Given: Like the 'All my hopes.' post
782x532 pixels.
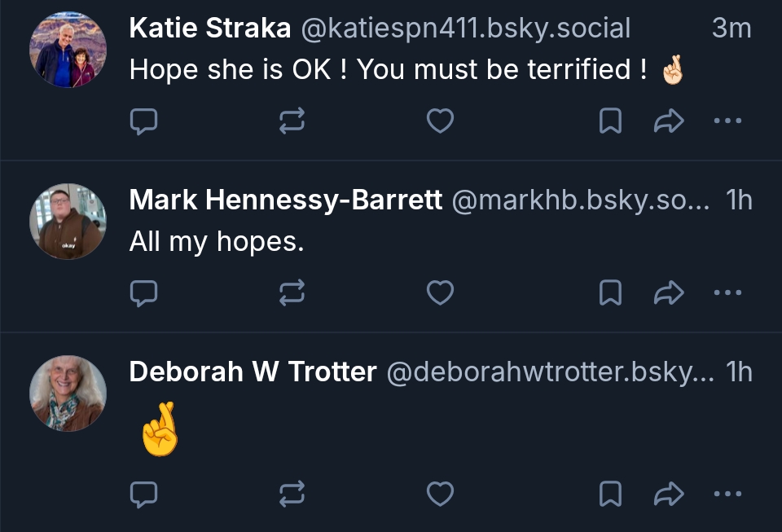Looking at the screenshot, I should point(440,292).
